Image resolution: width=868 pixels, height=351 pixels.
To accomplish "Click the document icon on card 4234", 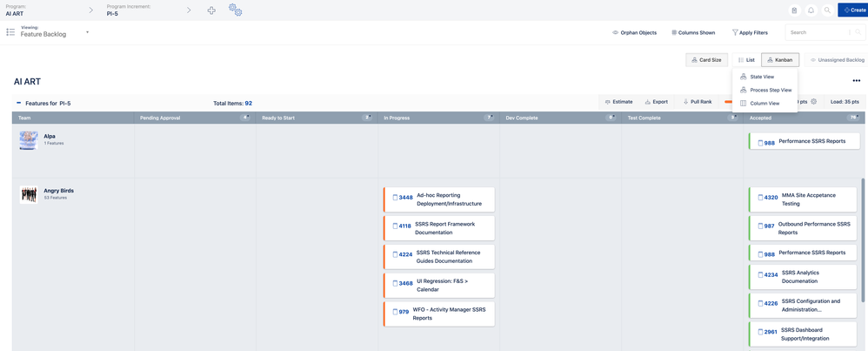I will (x=760, y=274).
